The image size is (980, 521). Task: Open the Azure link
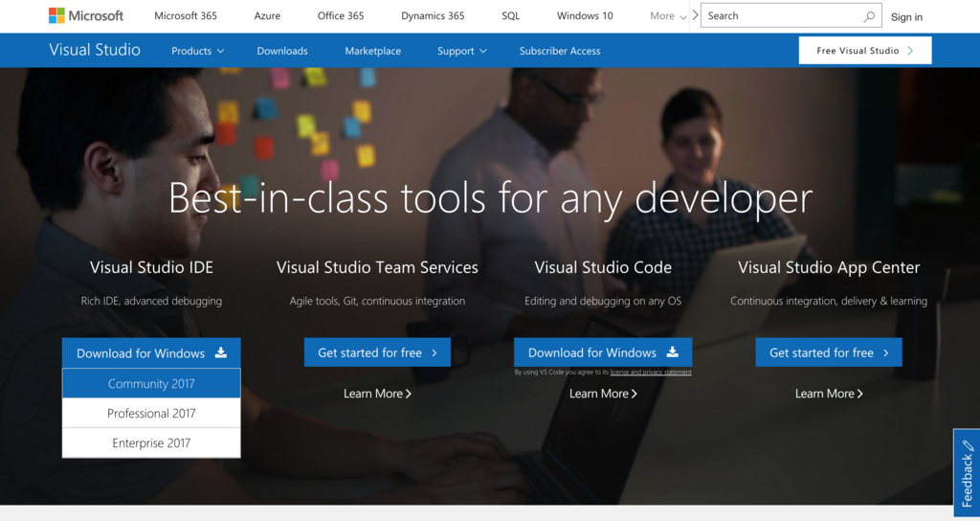pos(268,15)
